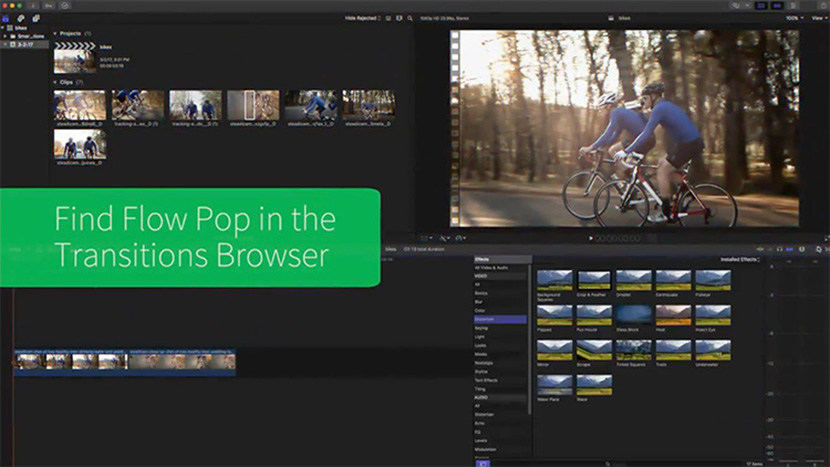Select the Heat effect thumbnail
This screenshot has height=467, width=830.
(x=673, y=315)
